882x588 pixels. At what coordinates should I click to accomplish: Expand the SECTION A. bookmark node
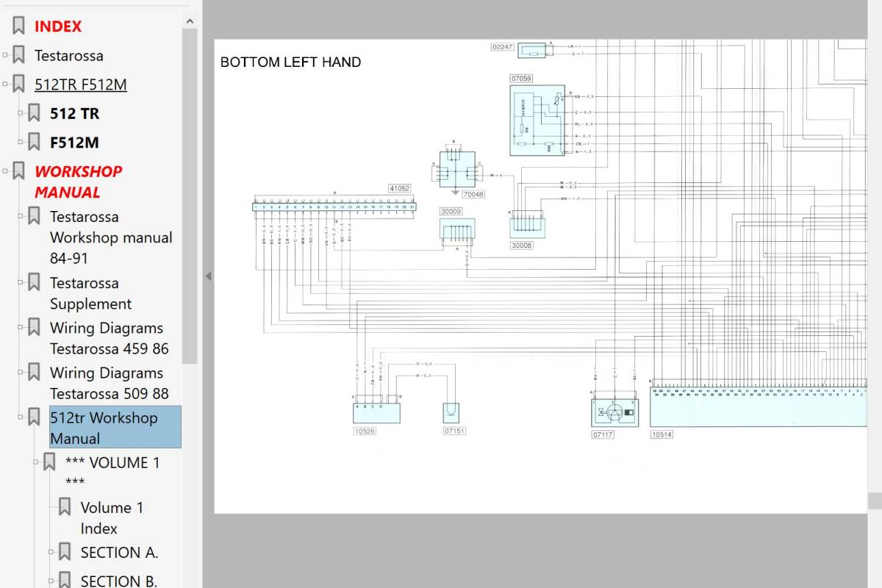pyautogui.click(x=51, y=552)
